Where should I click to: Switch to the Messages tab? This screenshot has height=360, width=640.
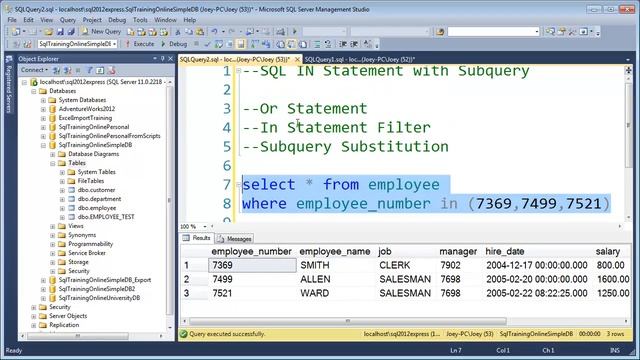point(235,239)
